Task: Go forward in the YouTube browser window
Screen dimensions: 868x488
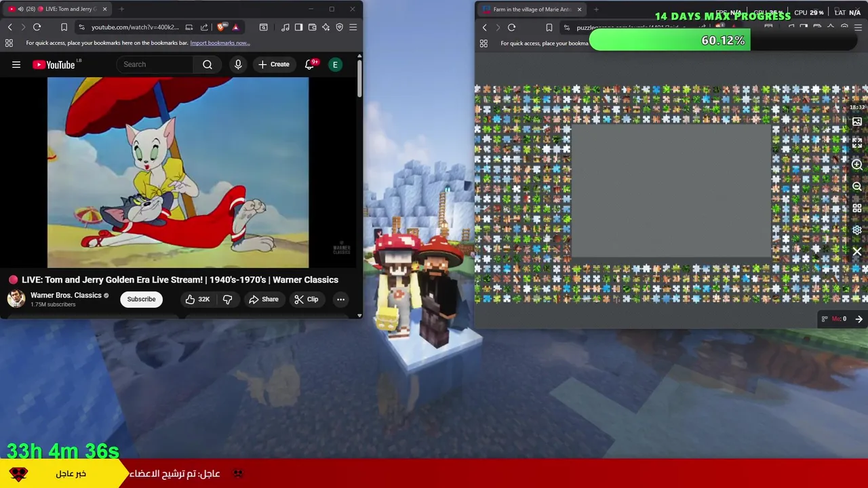Action: tap(23, 27)
